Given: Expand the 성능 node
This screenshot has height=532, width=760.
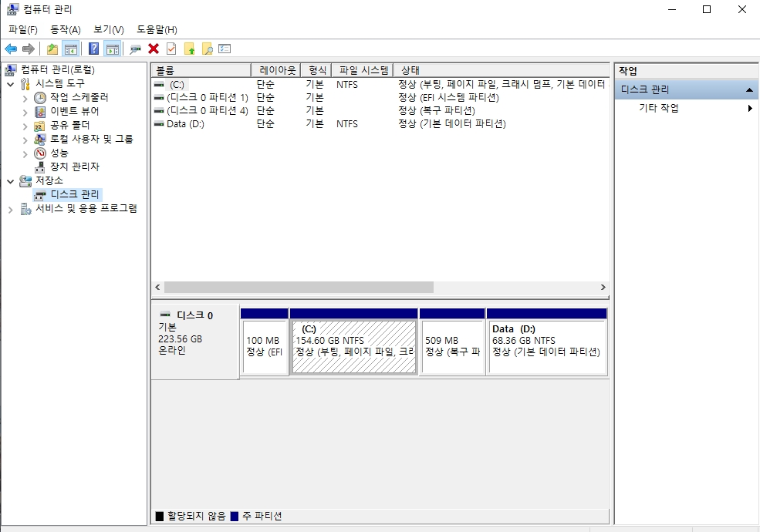Looking at the screenshot, I should [25, 154].
